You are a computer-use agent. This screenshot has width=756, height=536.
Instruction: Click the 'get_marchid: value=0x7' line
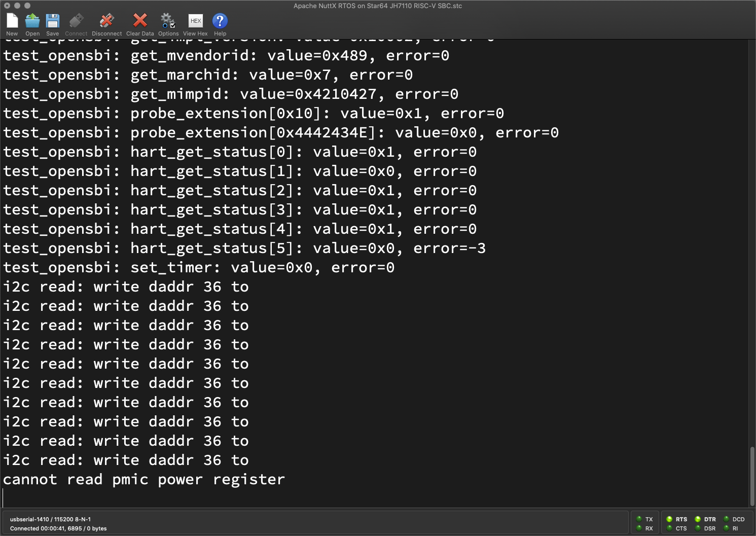[208, 75]
